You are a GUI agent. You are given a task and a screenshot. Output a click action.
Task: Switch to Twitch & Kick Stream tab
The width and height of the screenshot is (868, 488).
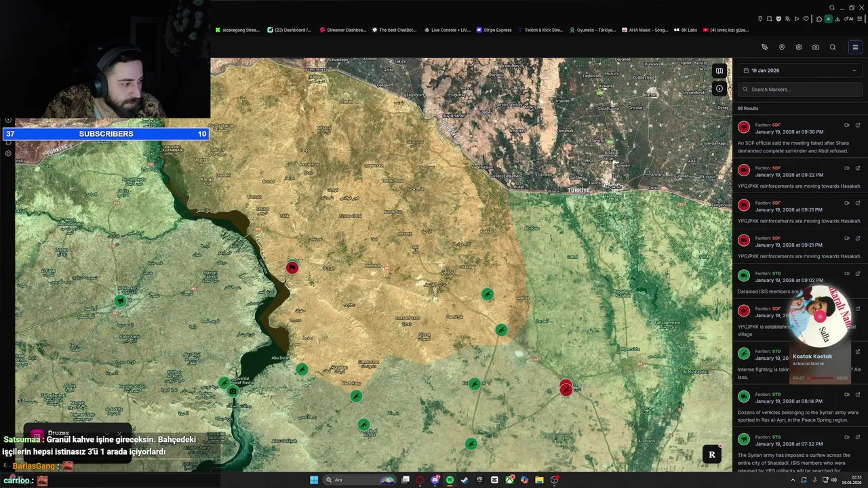coord(540,30)
